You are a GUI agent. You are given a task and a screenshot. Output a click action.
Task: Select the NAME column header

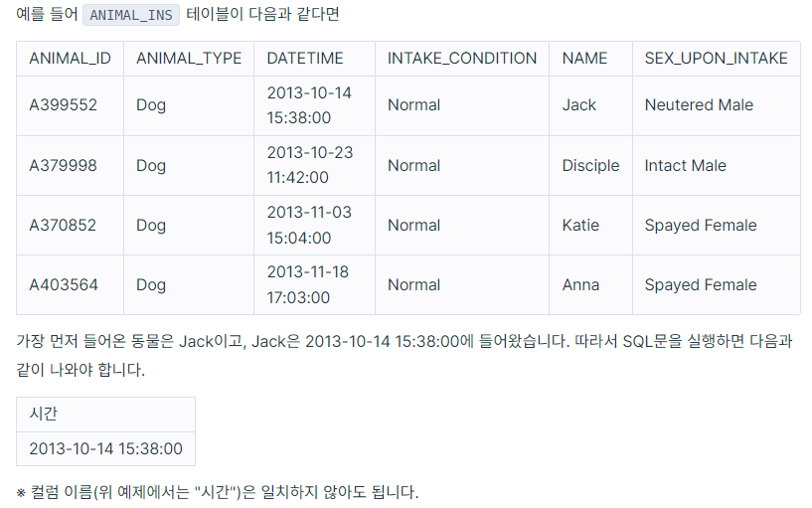(x=591, y=59)
